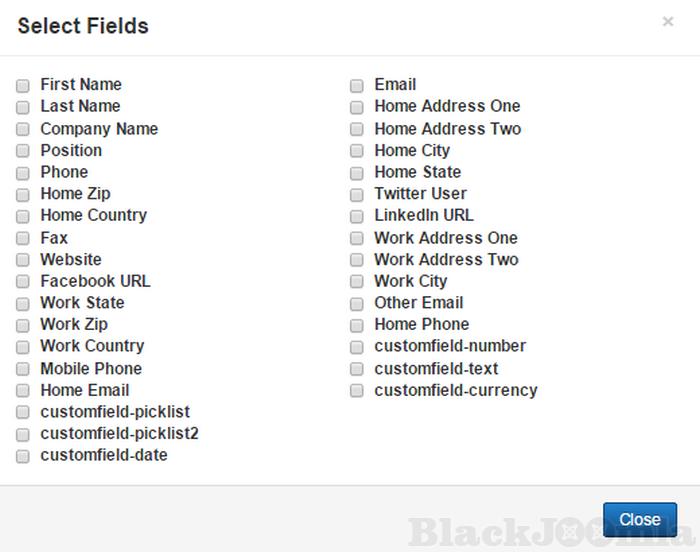The image size is (700, 552).
Task: Select the Home Zip checkbox
Action: (x=23, y=195)
